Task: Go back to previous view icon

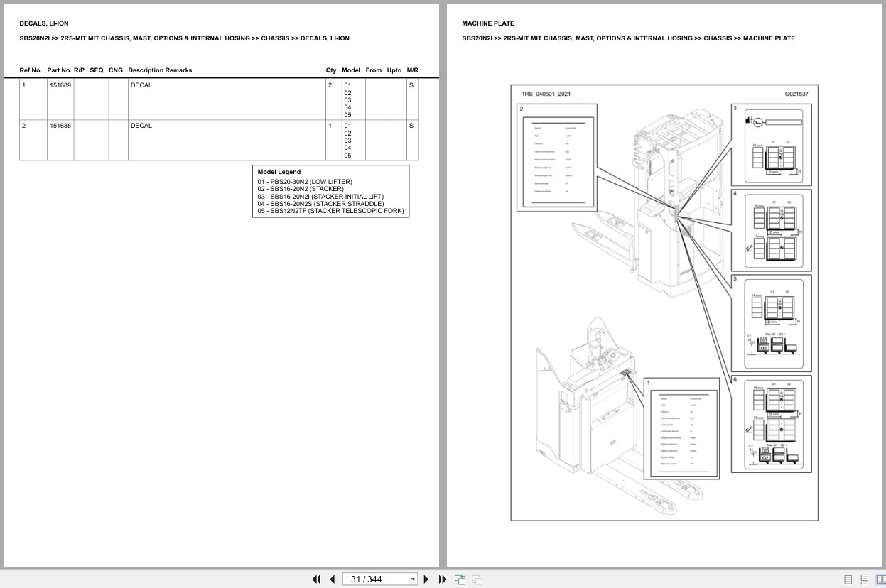Action: pos(460,579)
